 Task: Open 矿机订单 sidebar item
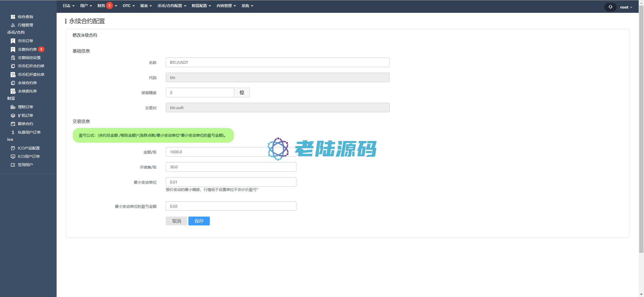click(25, 116)
